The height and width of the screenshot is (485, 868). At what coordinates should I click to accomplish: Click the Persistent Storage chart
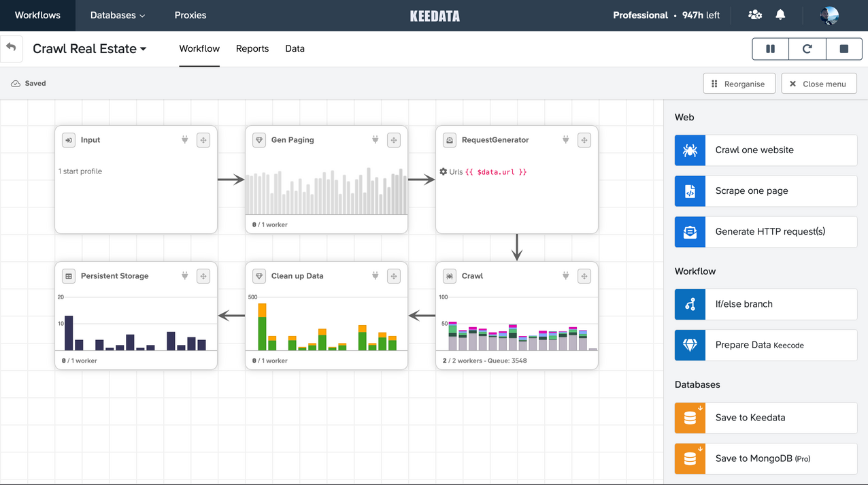136,323
